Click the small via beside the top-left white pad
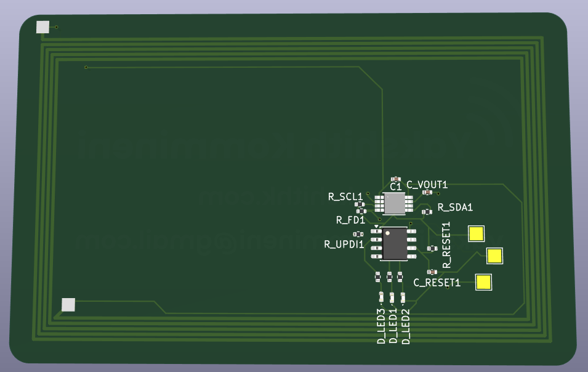Viewport: 588px width, 372px height. tap(57, 27)
